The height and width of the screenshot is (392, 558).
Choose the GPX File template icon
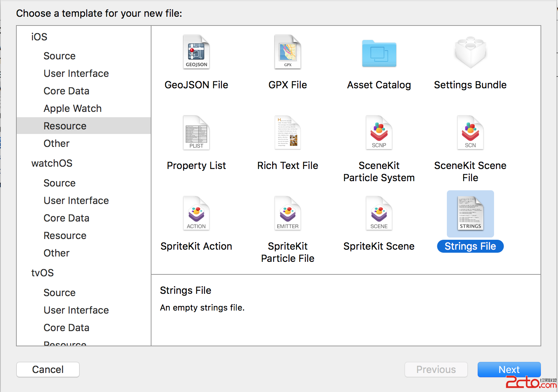288,52
